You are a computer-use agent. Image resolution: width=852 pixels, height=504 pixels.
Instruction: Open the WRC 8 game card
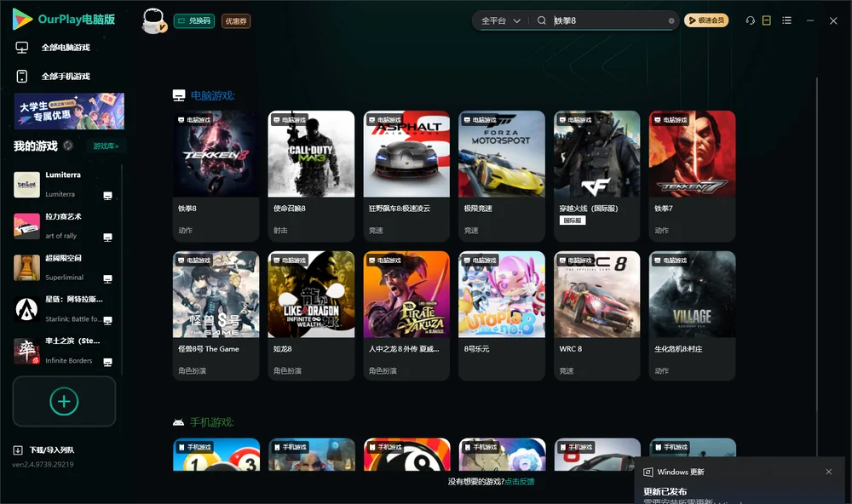(x=596, y=316)
